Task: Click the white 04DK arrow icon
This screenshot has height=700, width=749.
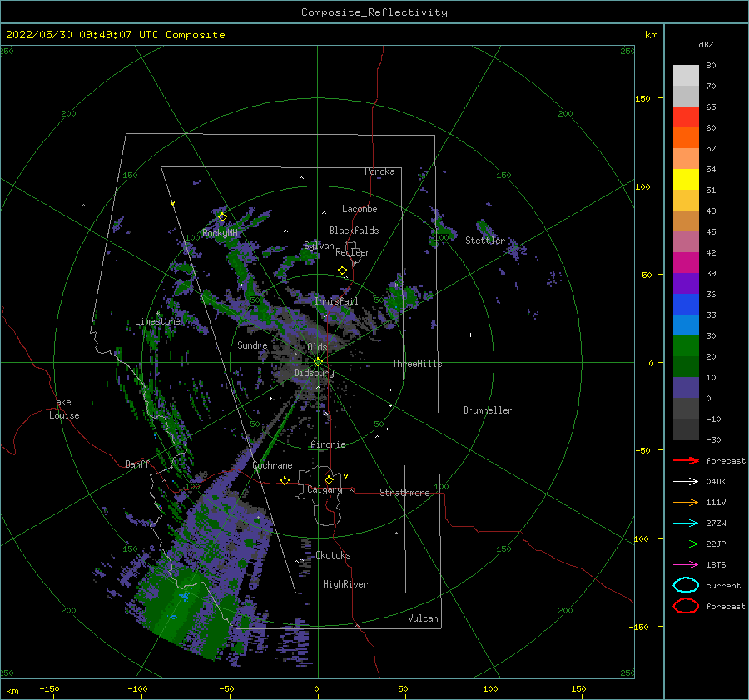Action: click(686, 482)
